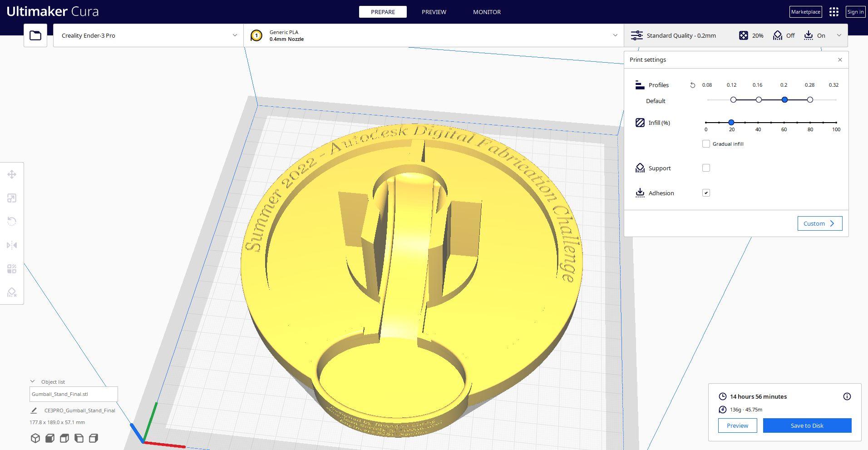The width and height of the screenshot is (868, 450).
Task: Open the application grid icon
Action: click(834, 12)
